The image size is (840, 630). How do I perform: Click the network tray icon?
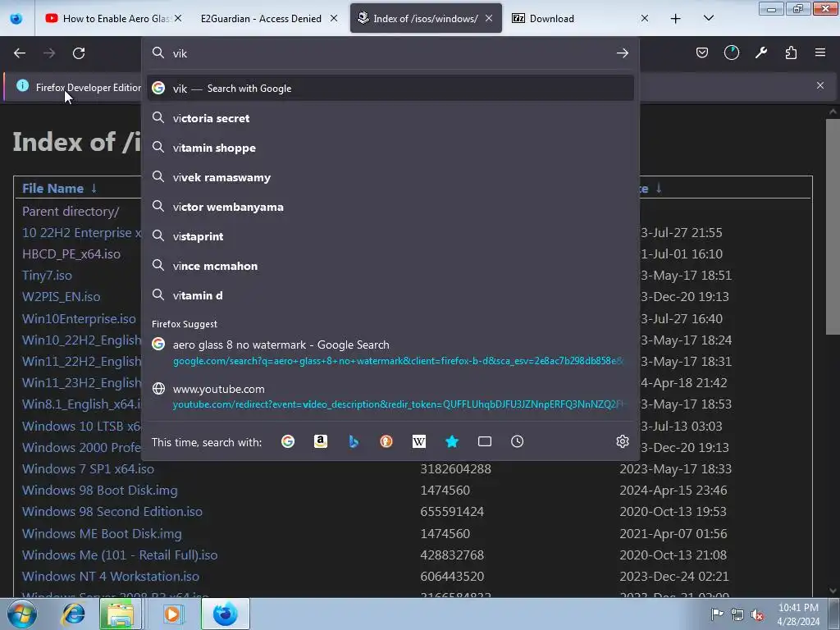click(x=737, y=614)
